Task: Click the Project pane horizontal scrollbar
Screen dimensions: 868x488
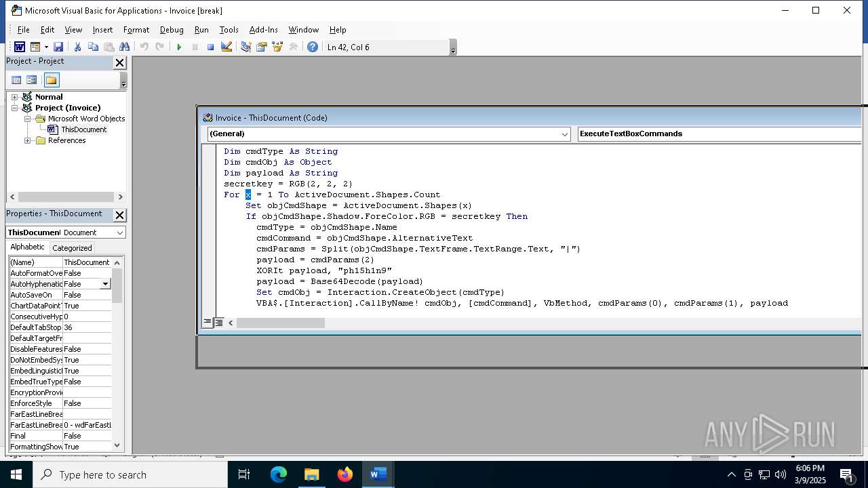Action: point(66,197)
